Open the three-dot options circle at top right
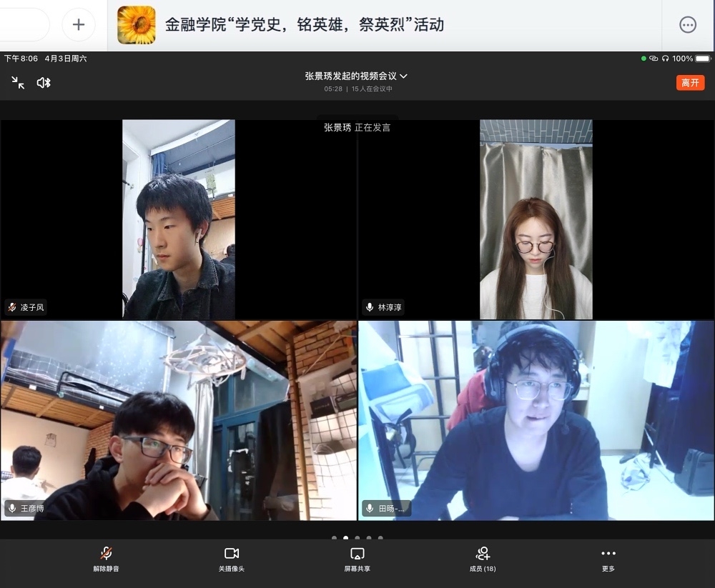 point(687,25)
